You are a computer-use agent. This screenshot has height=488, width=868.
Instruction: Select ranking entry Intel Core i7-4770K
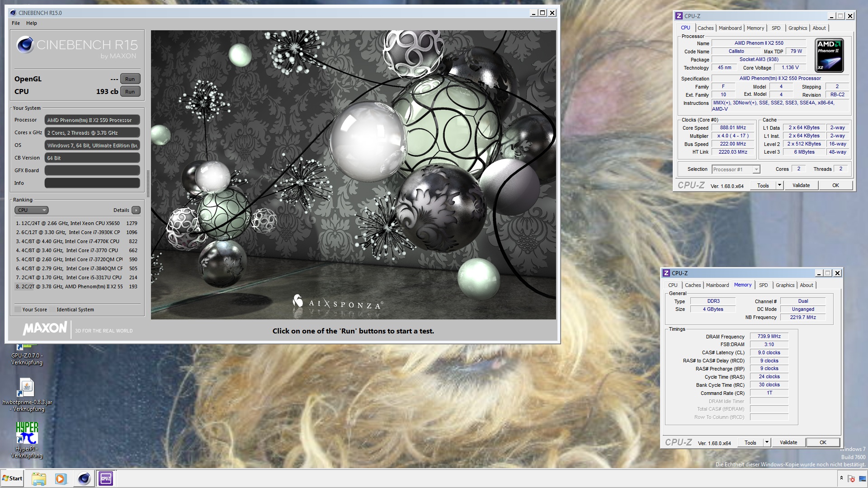tap(76, 241)
